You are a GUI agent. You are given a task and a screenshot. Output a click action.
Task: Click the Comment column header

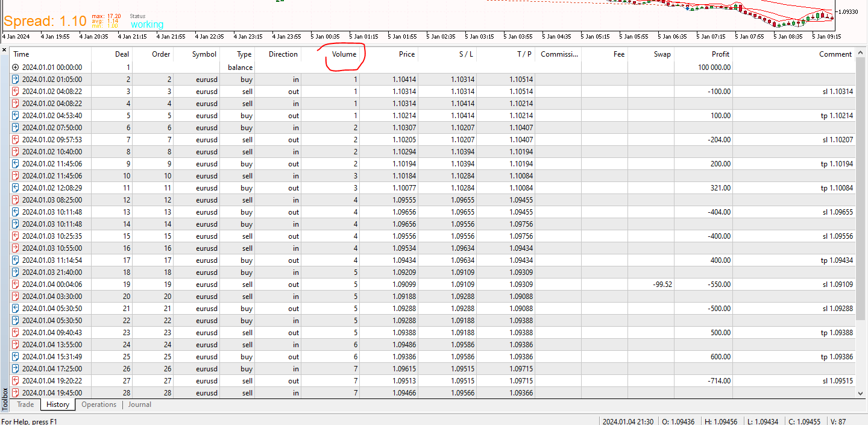[794, 54]
